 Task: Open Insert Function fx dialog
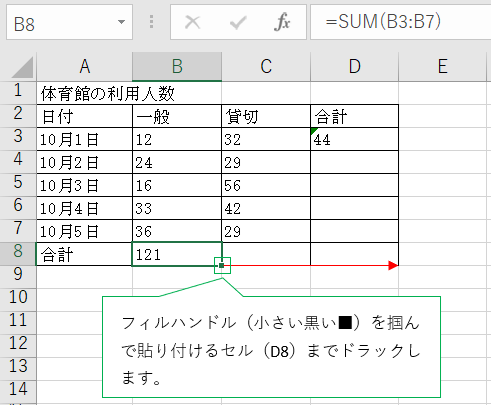(x=282, y=22)
